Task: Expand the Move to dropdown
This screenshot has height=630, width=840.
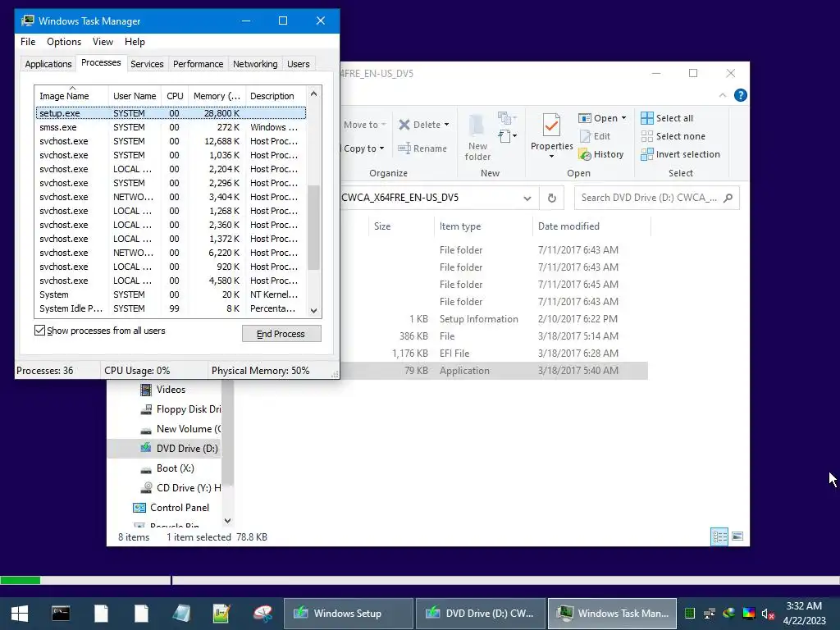Action: click(384, 125)
